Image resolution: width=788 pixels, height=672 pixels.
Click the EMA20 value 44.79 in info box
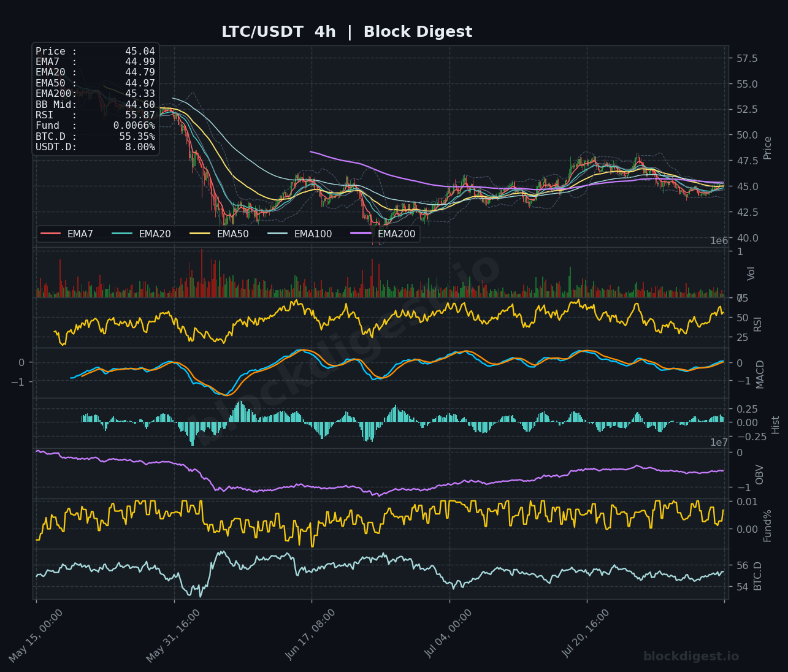140,72
